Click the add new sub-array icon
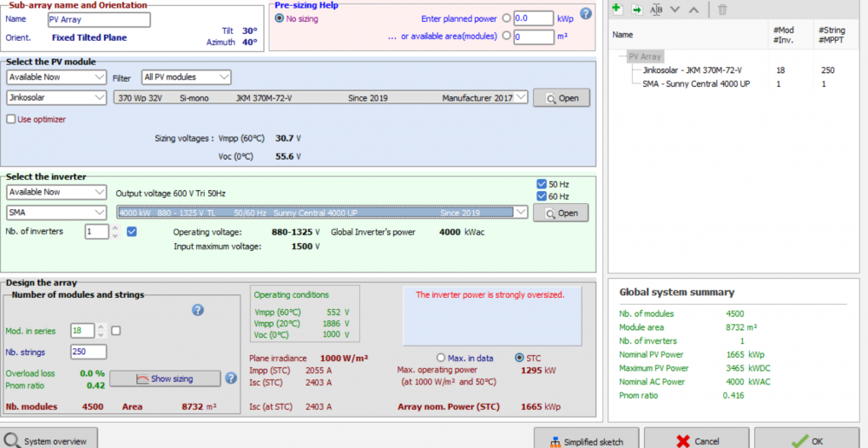The image size is (868, 448). coord(617,9)
